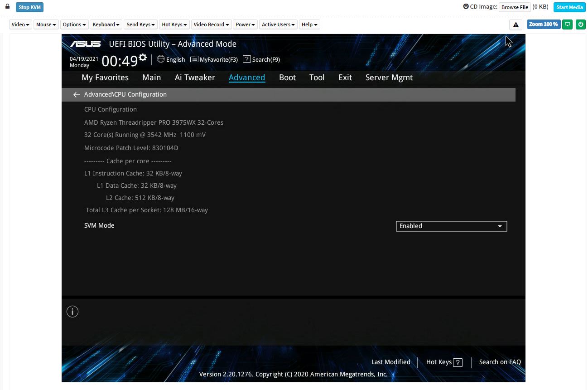Click the ASUS logo in the BIOS header

tap(86, 44)
